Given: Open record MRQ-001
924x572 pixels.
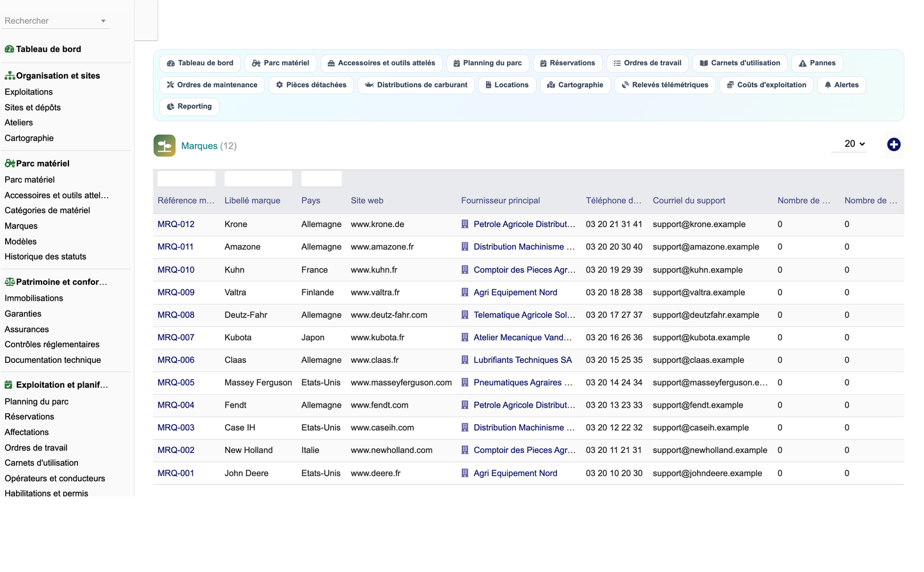Looking at the screenshot, I should (176, 473).
